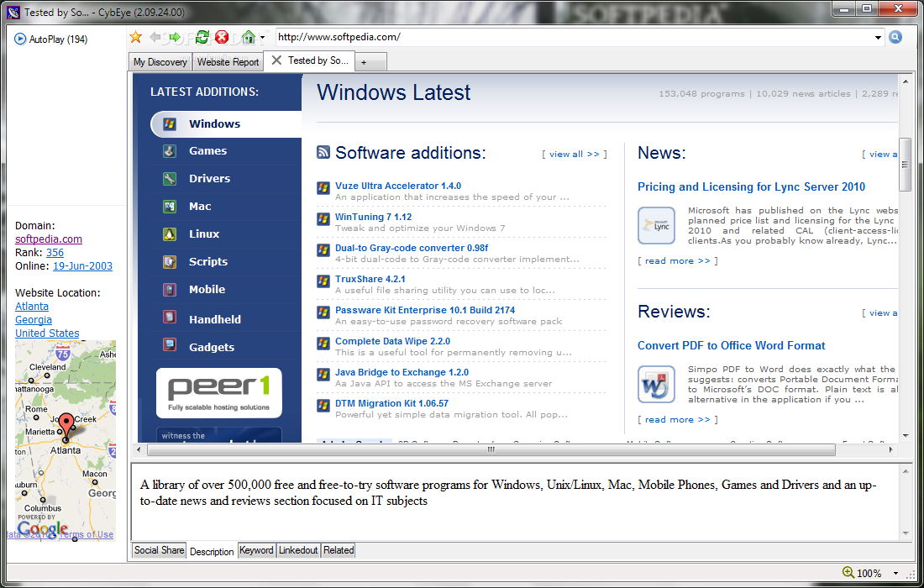Click the yellow star favorites icon

pos(135,37)
